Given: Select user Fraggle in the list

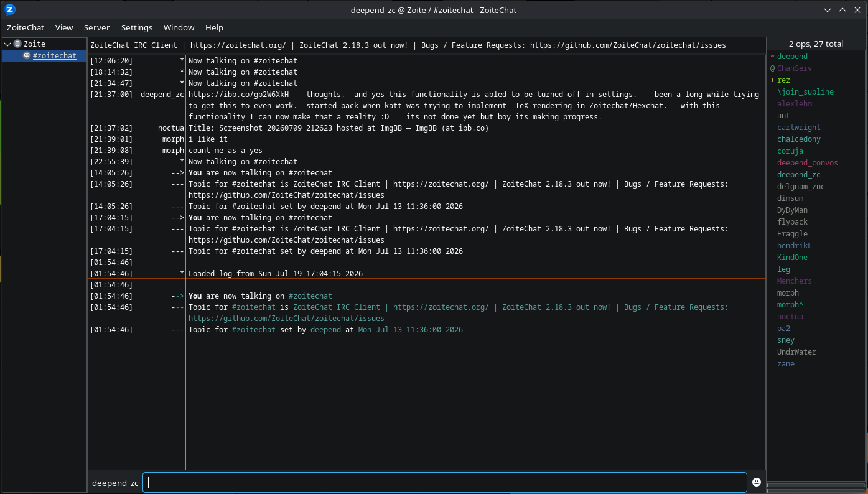Looking at the screenshot, I should pyautogui.click(x=792, y=234).
